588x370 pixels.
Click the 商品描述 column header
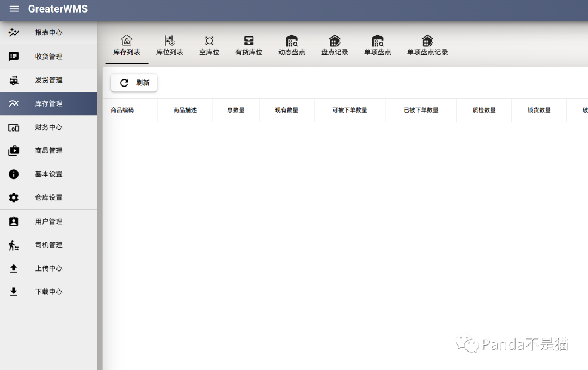185,110
